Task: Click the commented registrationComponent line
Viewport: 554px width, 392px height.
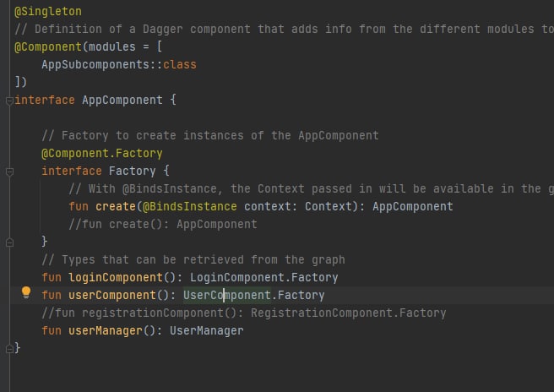Action: (x=243, y=313)
